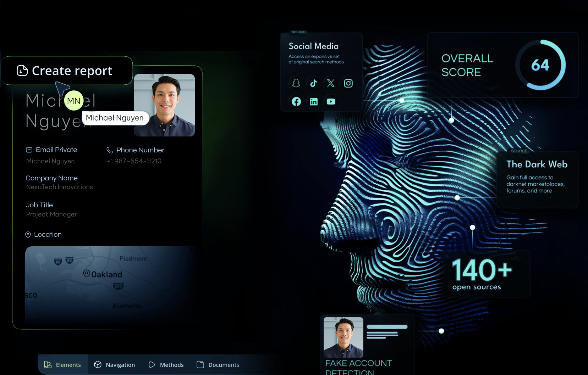The image size is (588, 375).
Task: Click the MN avatar badge
Action: pos(74,101)
